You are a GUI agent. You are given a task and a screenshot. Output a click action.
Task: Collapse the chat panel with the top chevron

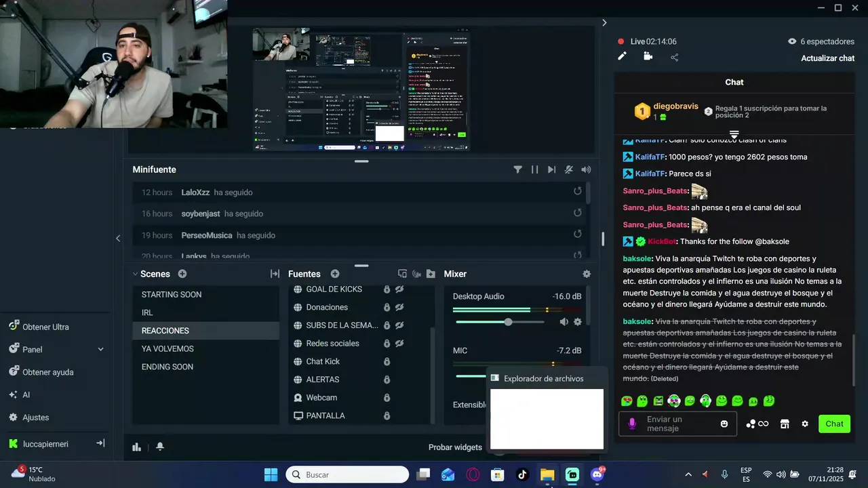click(x=604, y=22)
